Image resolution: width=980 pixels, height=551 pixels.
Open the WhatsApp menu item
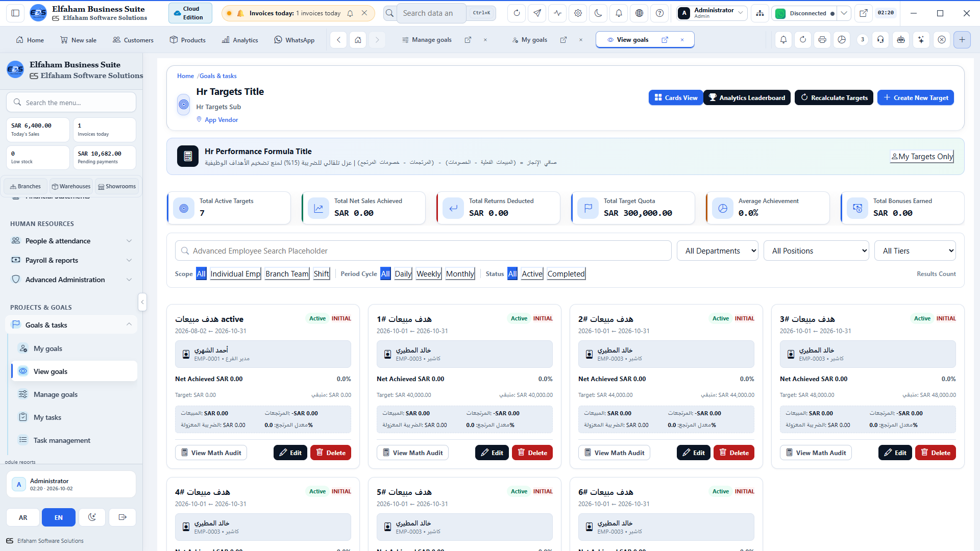tap(294, 40)
